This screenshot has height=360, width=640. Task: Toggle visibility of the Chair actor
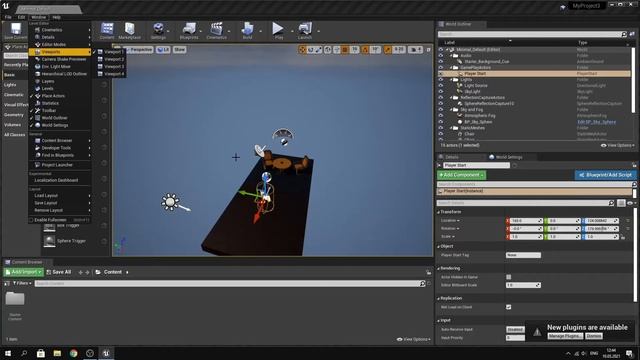pos(441,134)
